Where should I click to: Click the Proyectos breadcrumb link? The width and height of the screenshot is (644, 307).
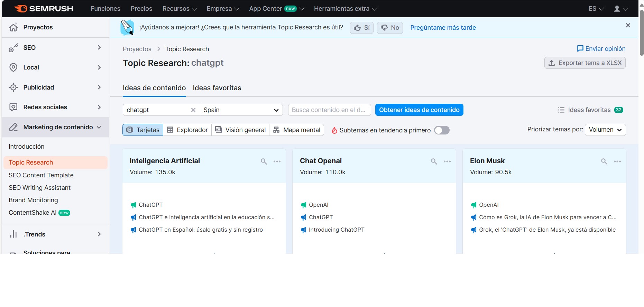[137, 49]
